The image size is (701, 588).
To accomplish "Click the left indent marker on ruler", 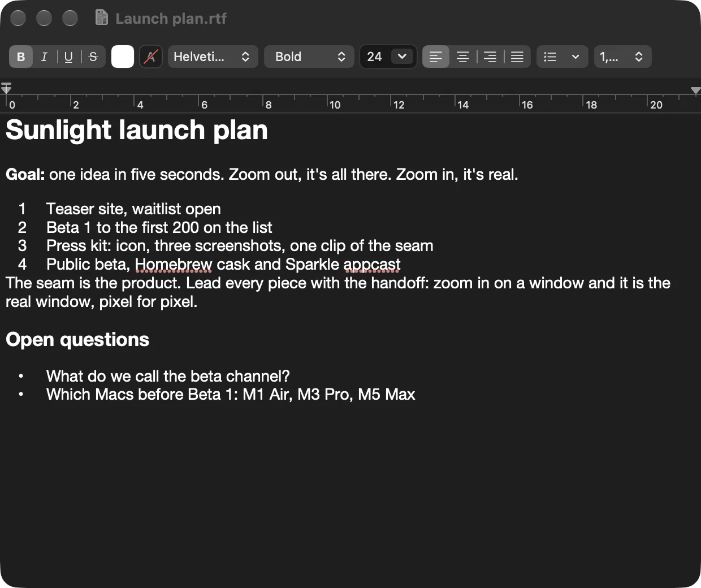I will (x=6, y=88).
